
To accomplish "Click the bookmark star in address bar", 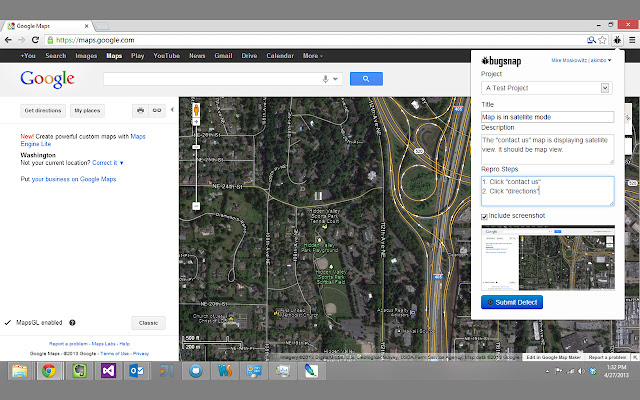I will pos(602,40).
